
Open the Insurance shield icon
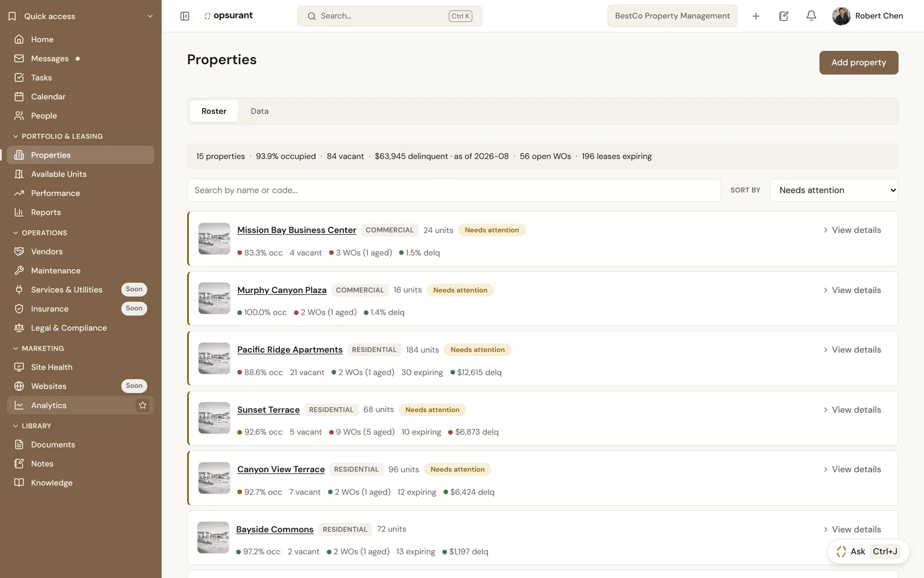point(19,309)
